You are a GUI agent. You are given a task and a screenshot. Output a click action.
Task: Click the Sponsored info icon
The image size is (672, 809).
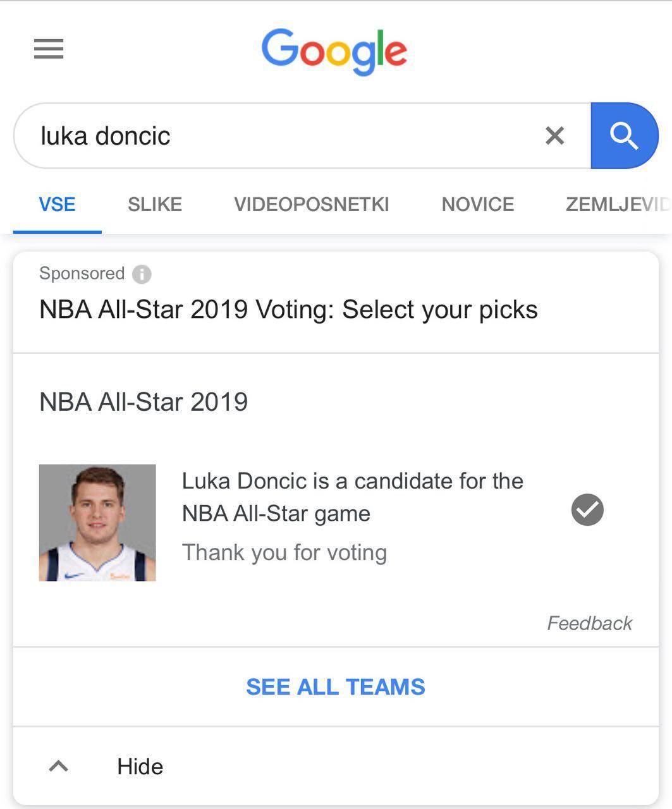click(142, 274)
